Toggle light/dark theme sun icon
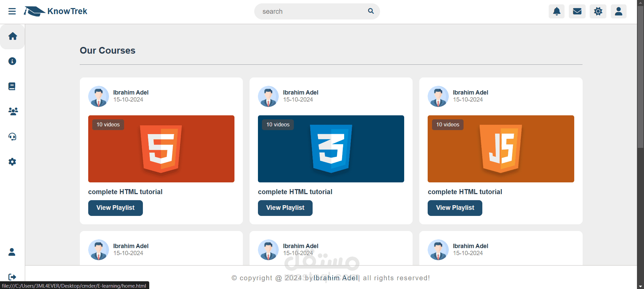 pos(598,11)
